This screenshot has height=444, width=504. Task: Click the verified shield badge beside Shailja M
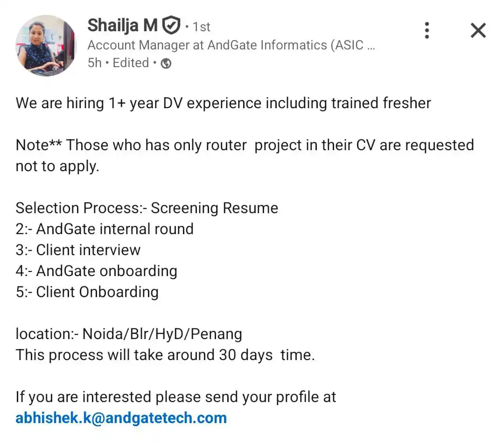click(171, 25)
